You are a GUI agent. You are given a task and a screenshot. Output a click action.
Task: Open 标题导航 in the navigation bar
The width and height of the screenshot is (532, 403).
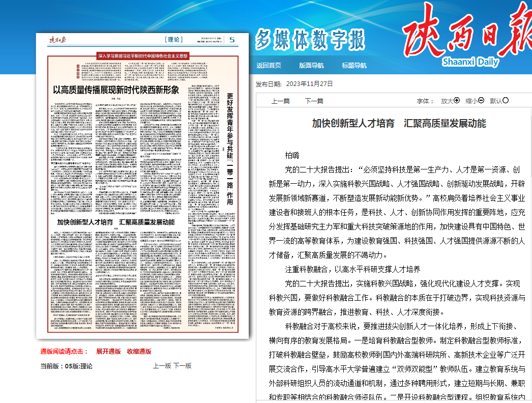coord(354,66)
